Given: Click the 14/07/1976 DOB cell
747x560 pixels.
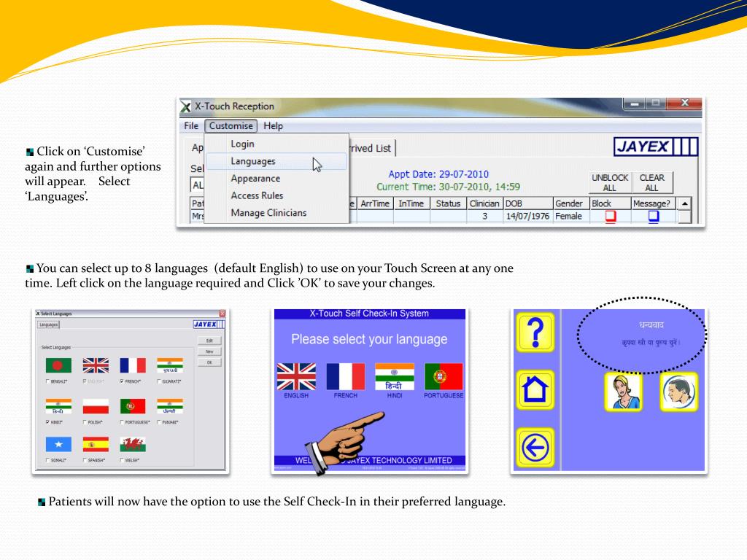Looking at the screenshot, I should [527, 216].
